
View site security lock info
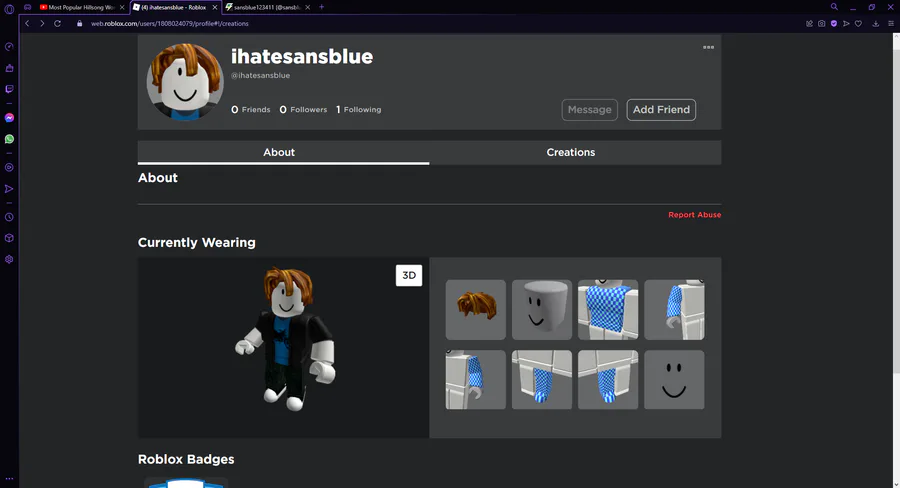tap(80, 24)
